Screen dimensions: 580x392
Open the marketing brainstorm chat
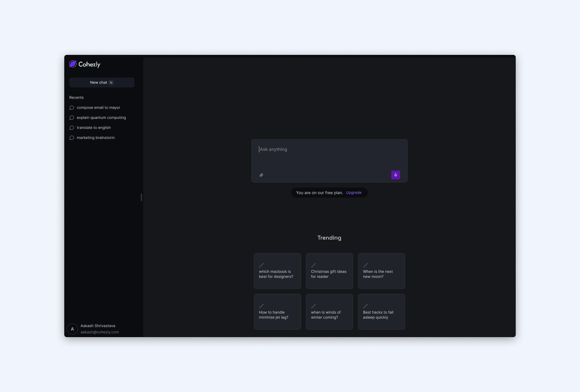(96, 138)
